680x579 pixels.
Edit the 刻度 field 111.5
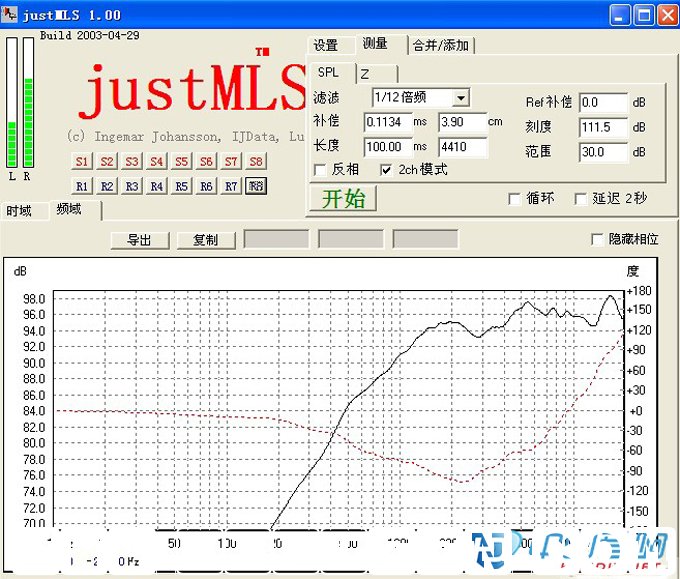[x=603, y=127]
